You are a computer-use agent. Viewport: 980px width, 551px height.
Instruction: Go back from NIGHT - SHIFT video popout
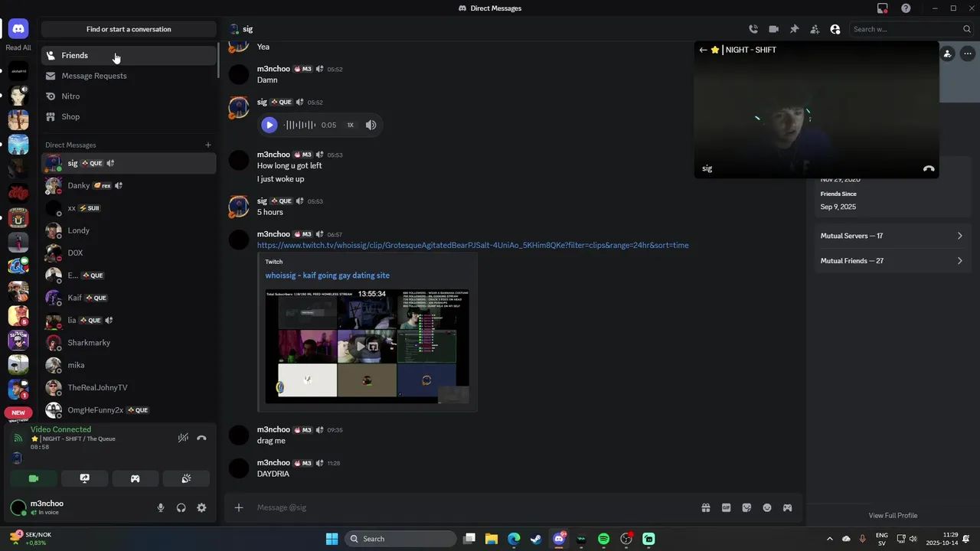[703, 50]
